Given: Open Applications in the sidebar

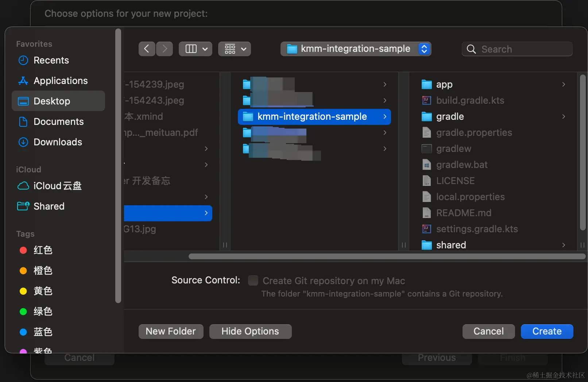Looking at the screenshot, I should pos(58,81).
